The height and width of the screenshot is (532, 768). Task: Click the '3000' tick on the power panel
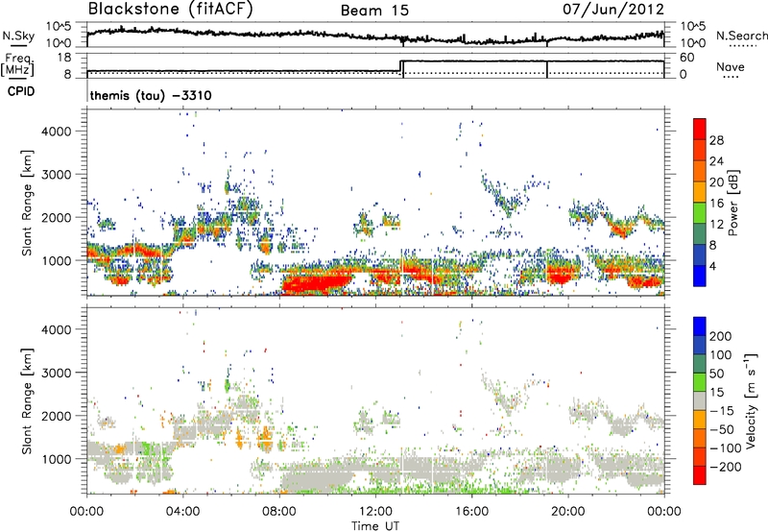(x=57, y=175)
